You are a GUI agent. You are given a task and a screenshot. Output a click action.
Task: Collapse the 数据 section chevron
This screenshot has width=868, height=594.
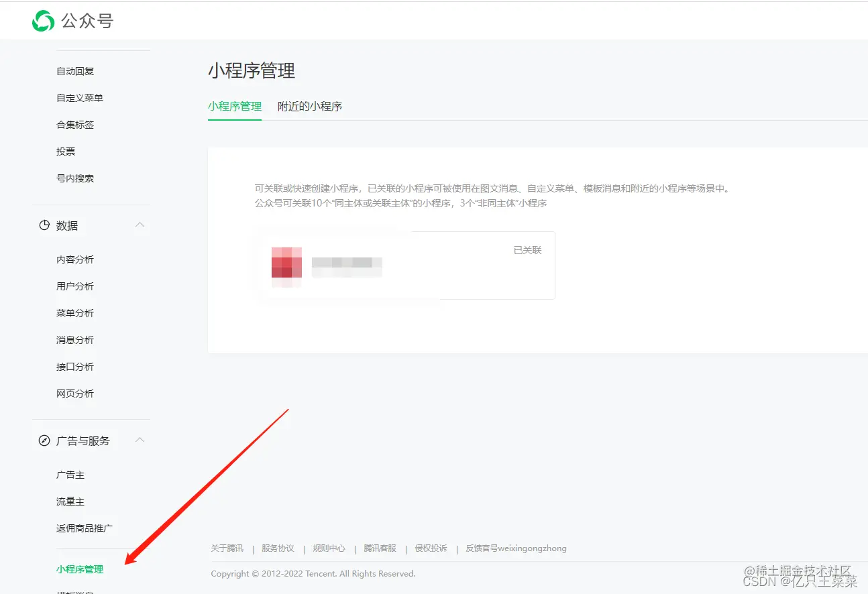pos(140,225)
